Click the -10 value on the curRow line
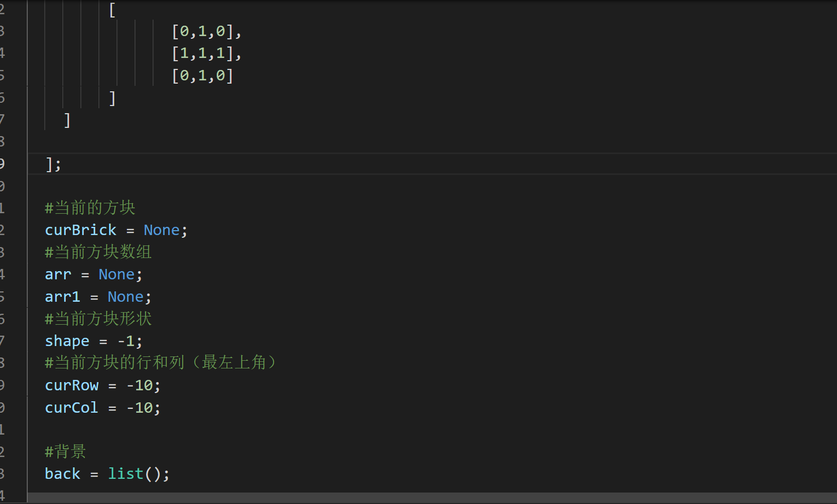The width and height of the screenshot is (837, 504). 139,385
